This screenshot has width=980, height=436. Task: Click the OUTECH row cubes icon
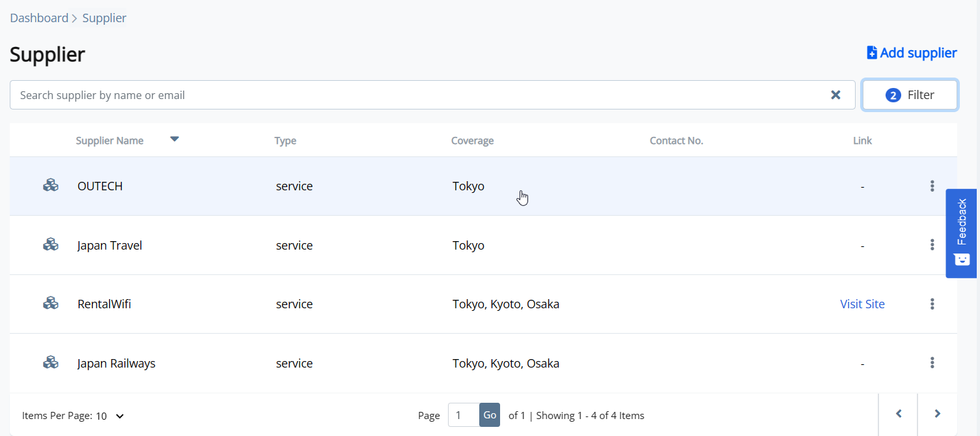51,186
